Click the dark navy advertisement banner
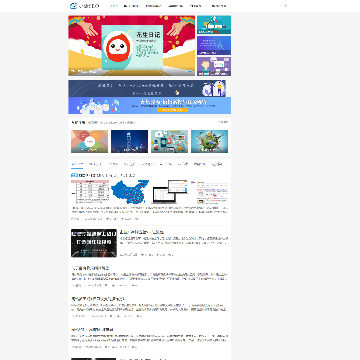The height and width of the screenshot is (360, 360). point(147,88)
